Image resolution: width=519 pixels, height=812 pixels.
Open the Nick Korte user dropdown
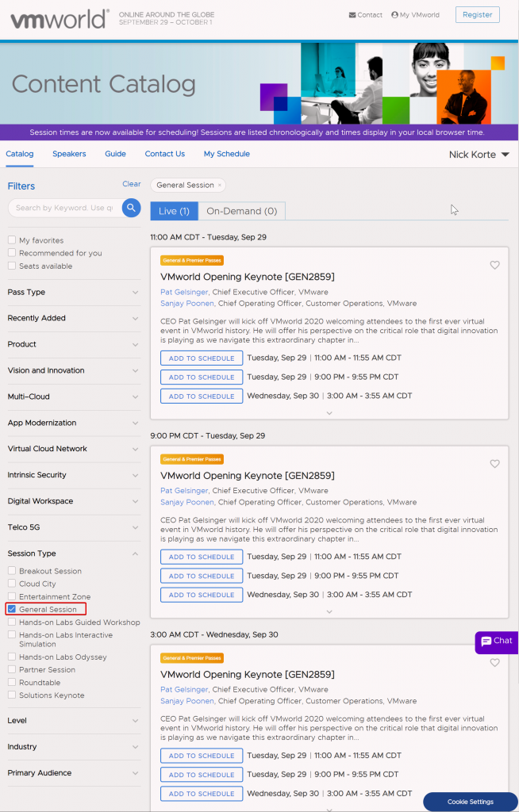point(479,155)
